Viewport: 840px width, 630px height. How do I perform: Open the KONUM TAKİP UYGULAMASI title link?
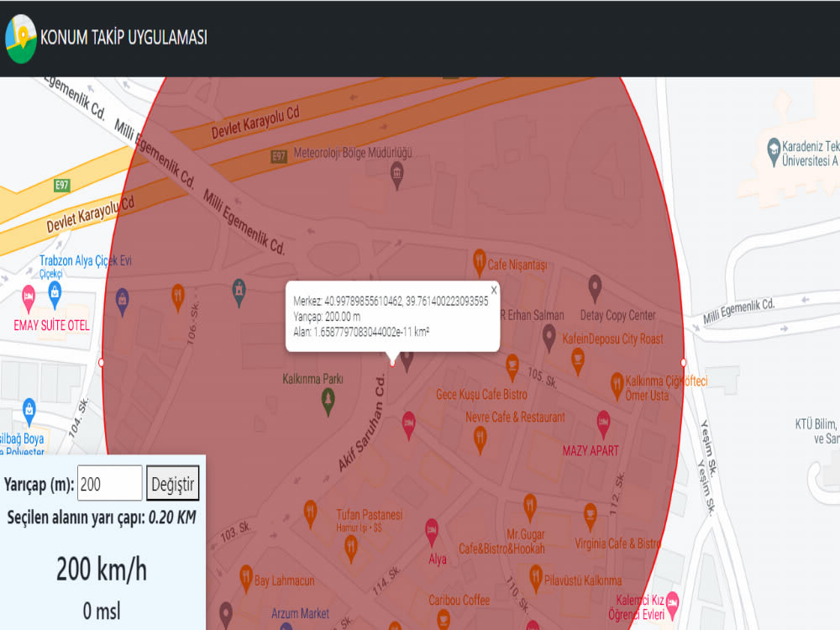pos(123,38)
